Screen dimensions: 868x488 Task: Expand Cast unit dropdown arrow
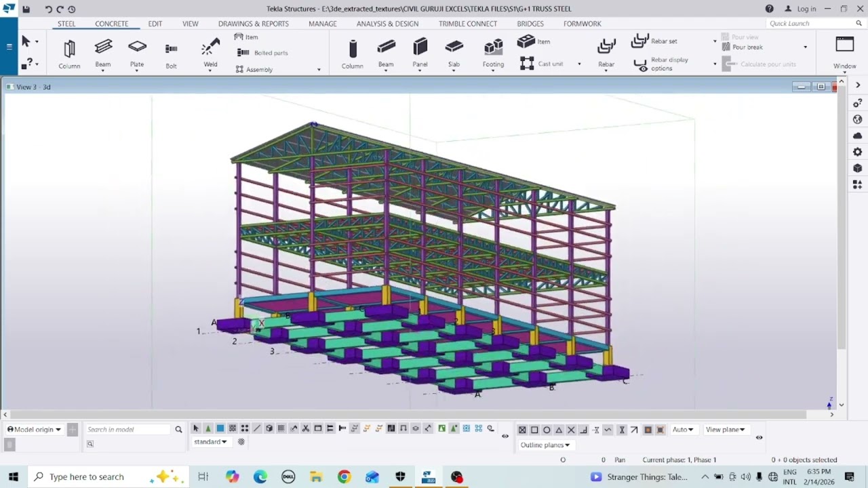pos(579,64)
